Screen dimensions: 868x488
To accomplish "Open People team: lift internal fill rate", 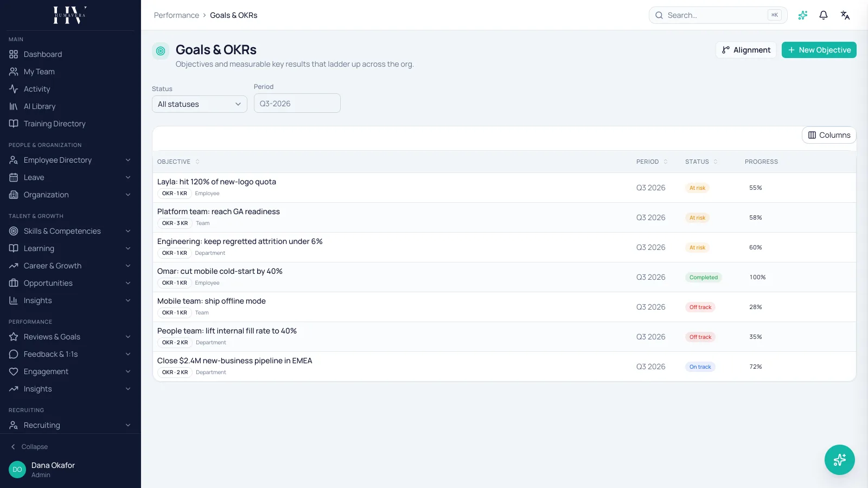I will 227,331.
